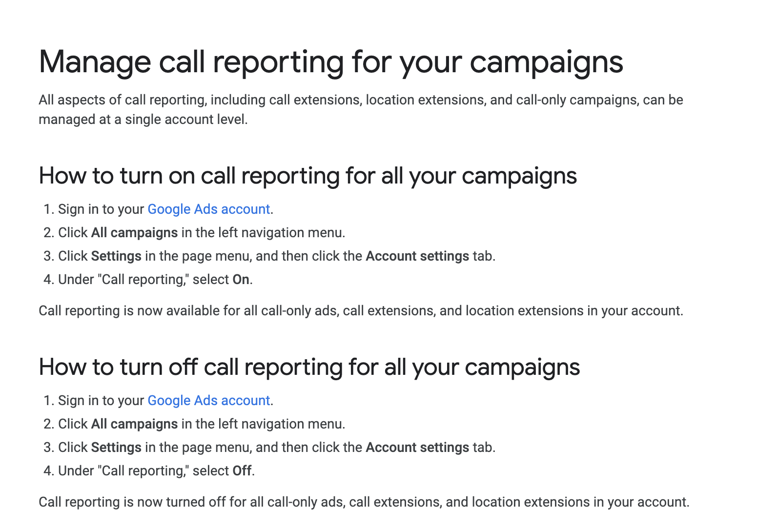Click the 'Manage call reporting for your campaigns' title
The height and width of the screenshot is (532, 777).
[x=331, y=62]
